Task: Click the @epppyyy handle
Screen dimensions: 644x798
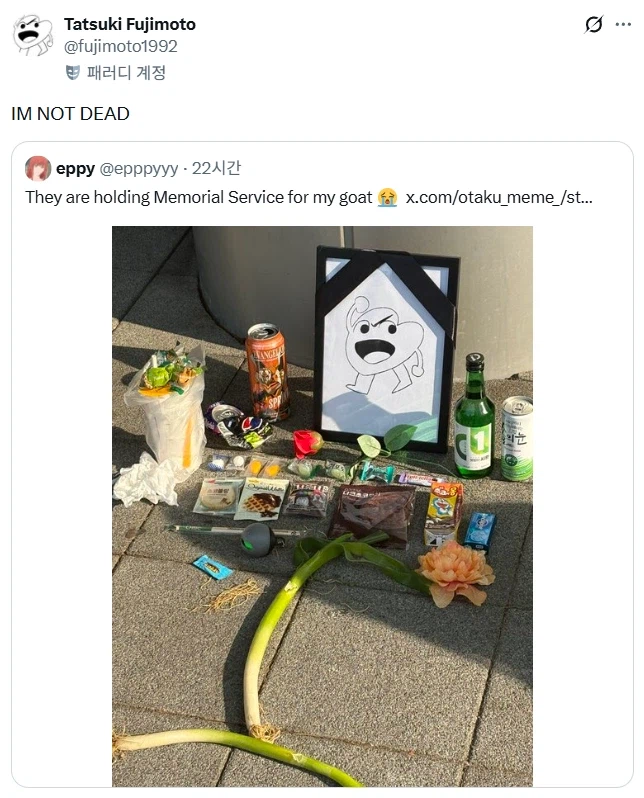Action: click(x=139, y=168)
